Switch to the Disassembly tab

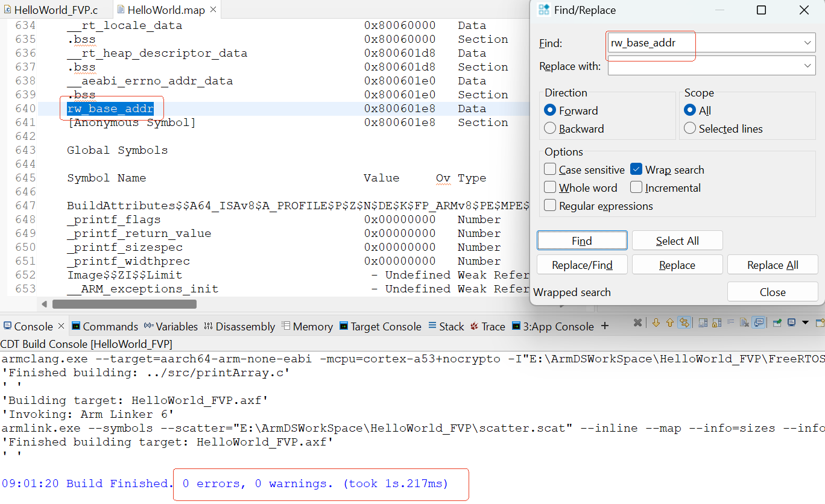tap(239, 326)
